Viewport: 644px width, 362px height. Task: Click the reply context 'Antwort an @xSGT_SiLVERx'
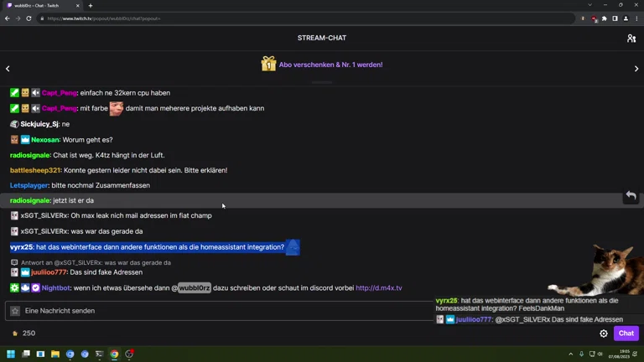[96, 262]
